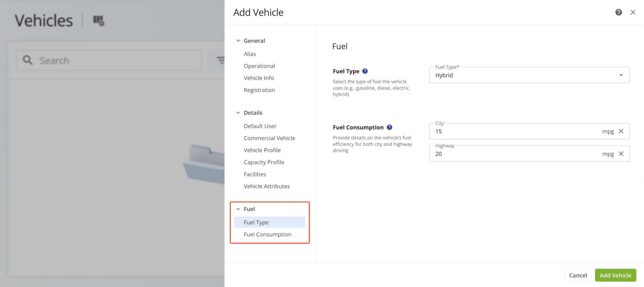Go to Vehicle Info in sidebar
Image resolution: width=644 pixels, height=287 pixels.
pos(258,78)
